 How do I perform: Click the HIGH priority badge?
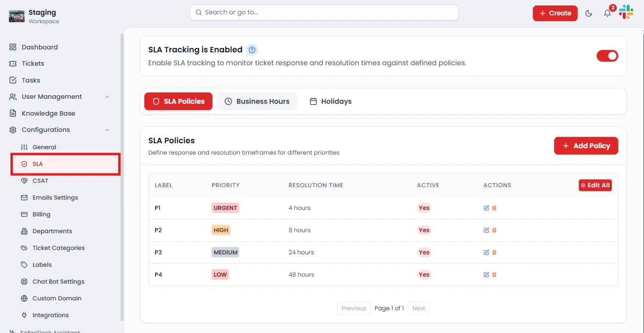(221, 230)
